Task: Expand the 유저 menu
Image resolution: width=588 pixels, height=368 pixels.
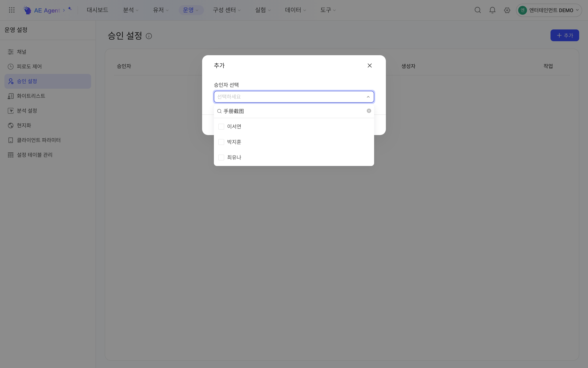Action: point(161,10)
